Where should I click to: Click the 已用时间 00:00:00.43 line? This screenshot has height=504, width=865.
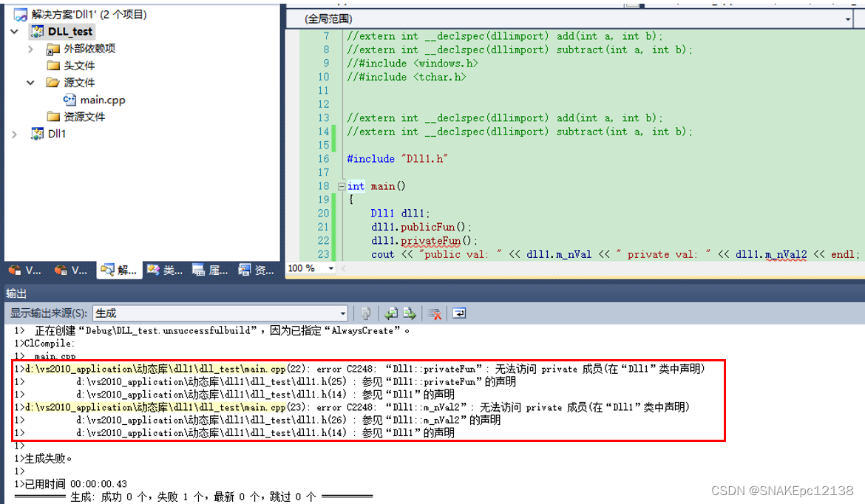click(71, 484)
